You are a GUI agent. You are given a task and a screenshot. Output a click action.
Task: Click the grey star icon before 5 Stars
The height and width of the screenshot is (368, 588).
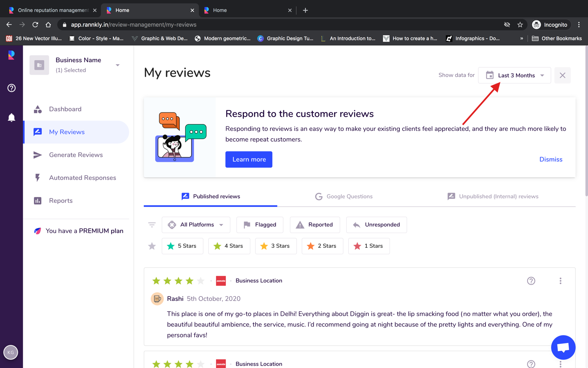(152, 246)
